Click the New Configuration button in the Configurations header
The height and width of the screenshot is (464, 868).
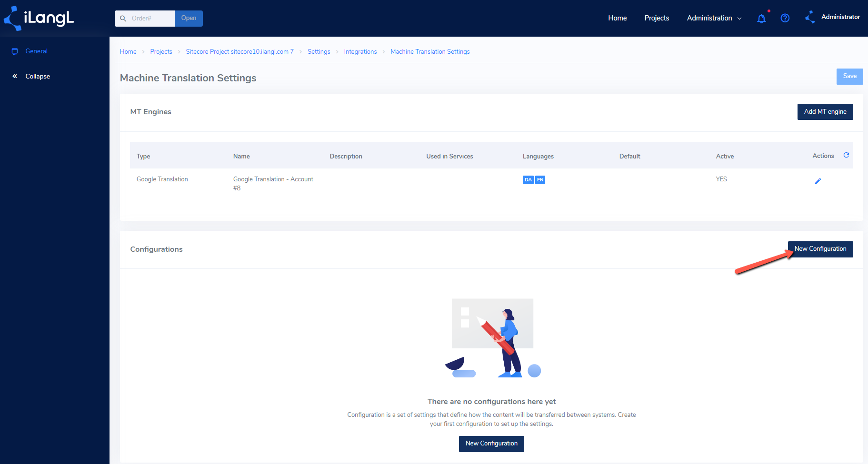pos(820,249)
